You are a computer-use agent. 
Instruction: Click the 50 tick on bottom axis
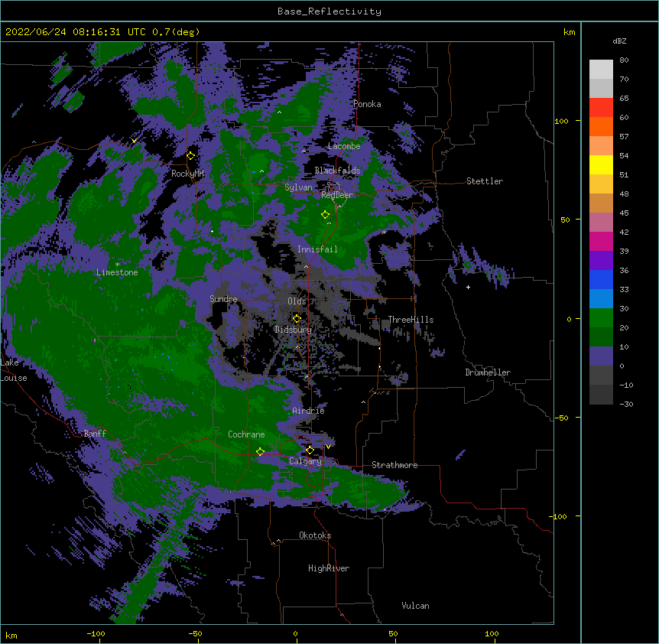[x=393, y=633]
